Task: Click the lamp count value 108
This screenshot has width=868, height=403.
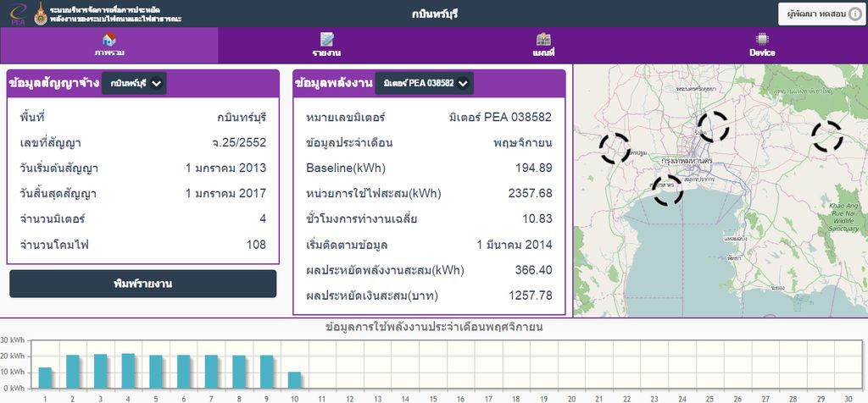Action: [256, 245]
